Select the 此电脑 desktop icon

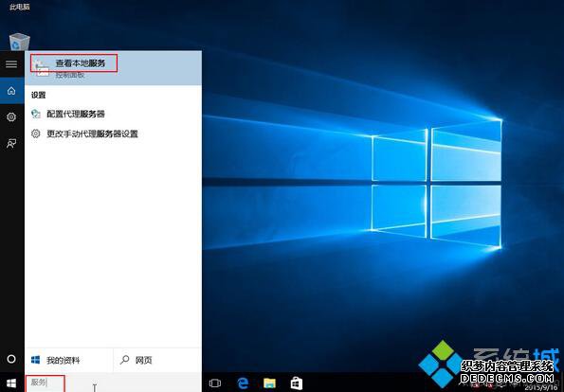point(19,7)
